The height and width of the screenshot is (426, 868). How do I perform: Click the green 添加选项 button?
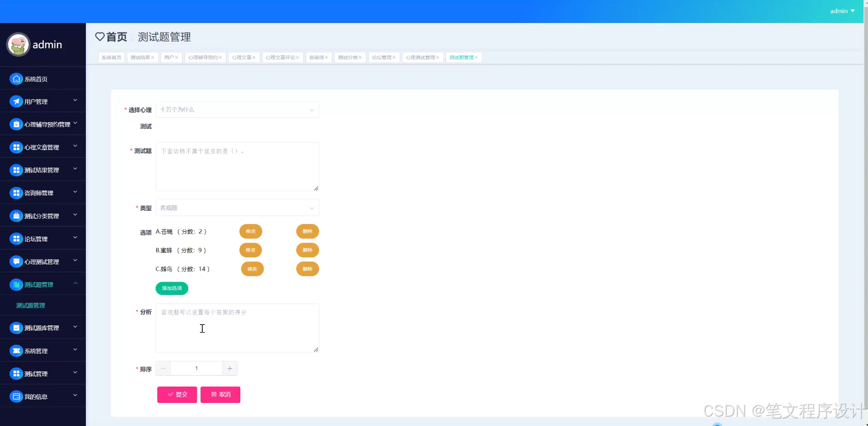pyautogui.click(x=172, y=288)
